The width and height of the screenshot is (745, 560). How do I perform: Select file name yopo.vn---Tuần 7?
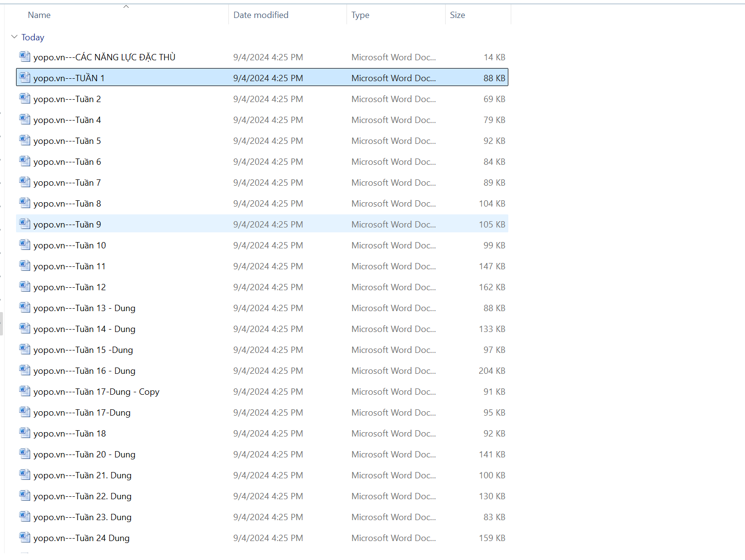click(x=67, y=183)
